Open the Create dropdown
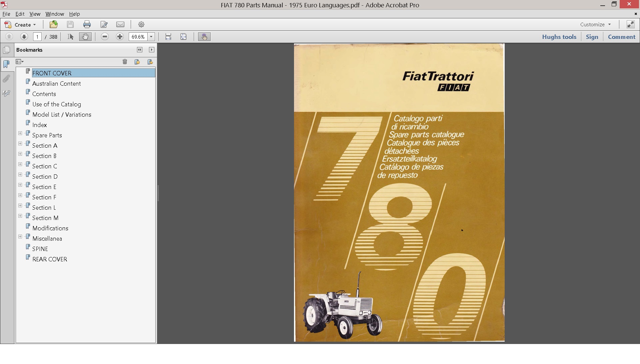640x364 pixels. 20,25
